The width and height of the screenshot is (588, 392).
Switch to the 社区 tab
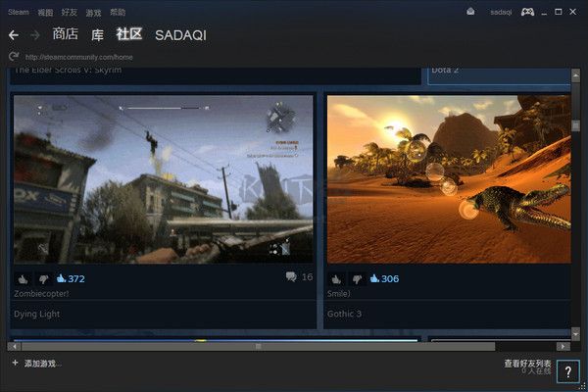[129, 34]
